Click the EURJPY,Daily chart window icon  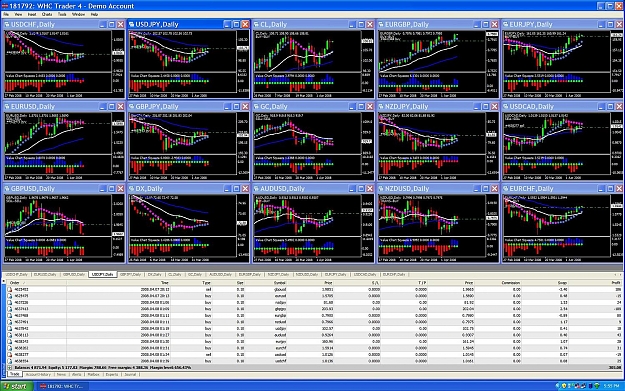pos(506,24)
